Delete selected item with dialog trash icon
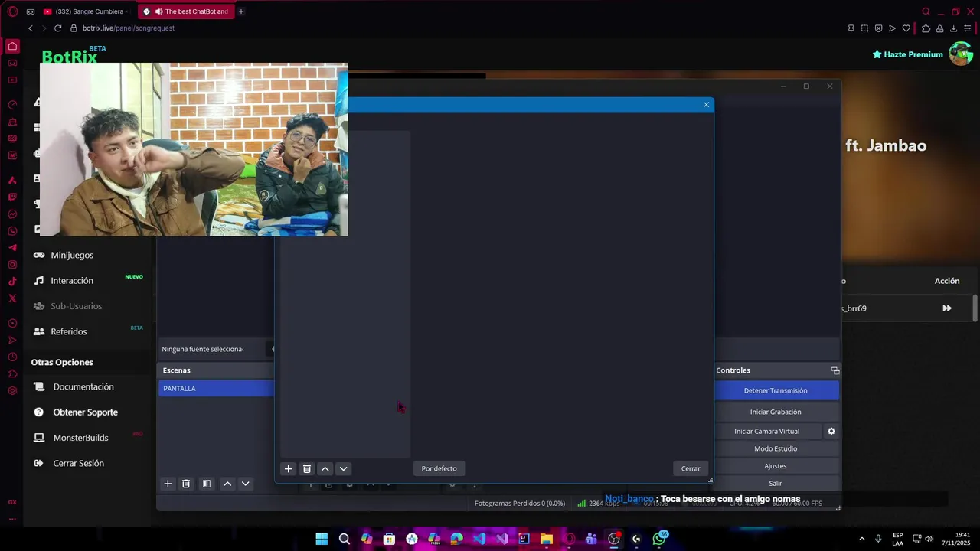The width and height of the screenshot is (980, 551). click(306, 468)
